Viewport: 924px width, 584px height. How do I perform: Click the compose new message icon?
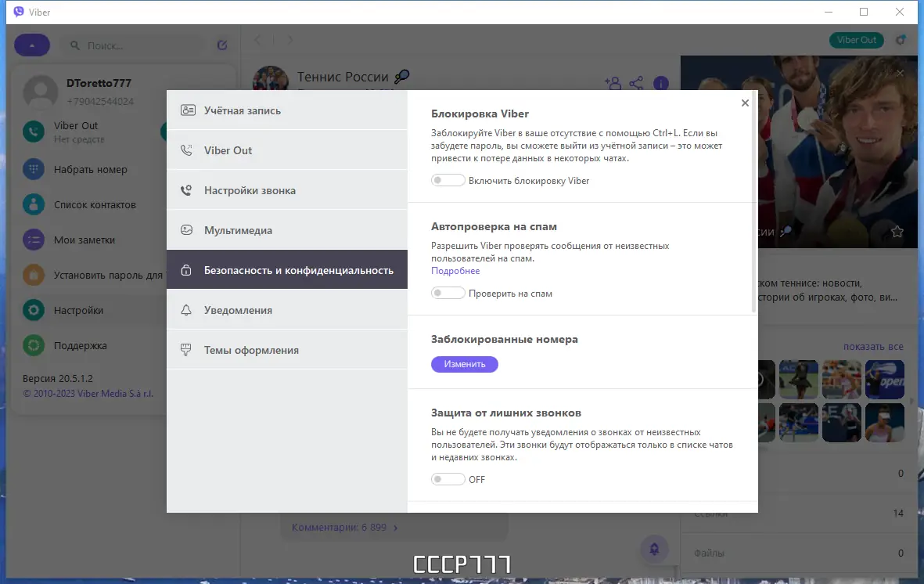(222, 45)
